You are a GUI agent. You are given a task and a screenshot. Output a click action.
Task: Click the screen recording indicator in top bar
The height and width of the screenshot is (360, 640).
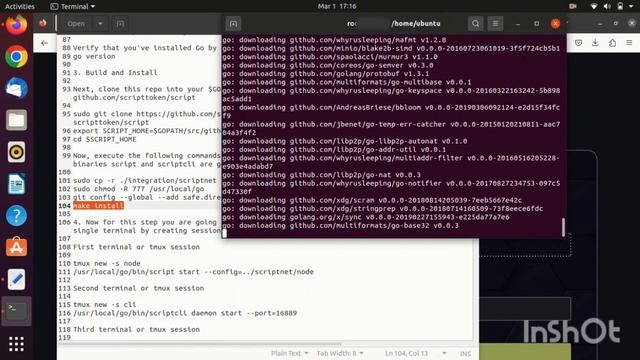tap(573, 6)
